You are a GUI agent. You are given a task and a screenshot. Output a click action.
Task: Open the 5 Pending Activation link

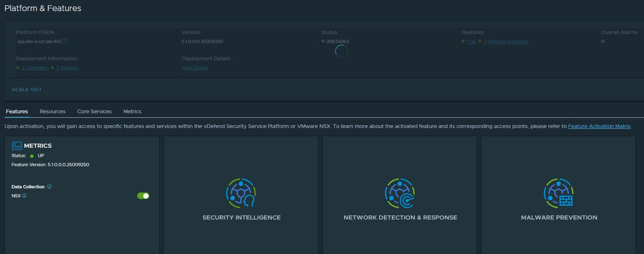[x=506, y=42]
